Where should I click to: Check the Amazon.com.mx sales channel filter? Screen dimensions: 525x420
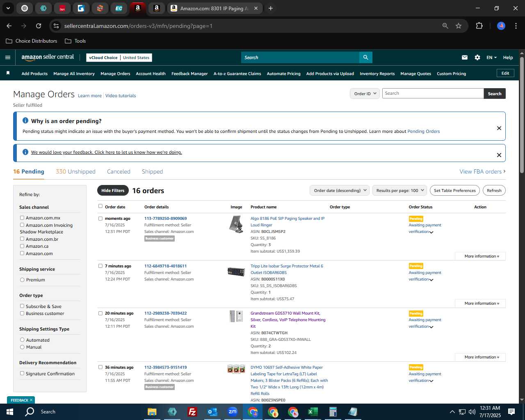pyautogui.click(x=22, y=218)
